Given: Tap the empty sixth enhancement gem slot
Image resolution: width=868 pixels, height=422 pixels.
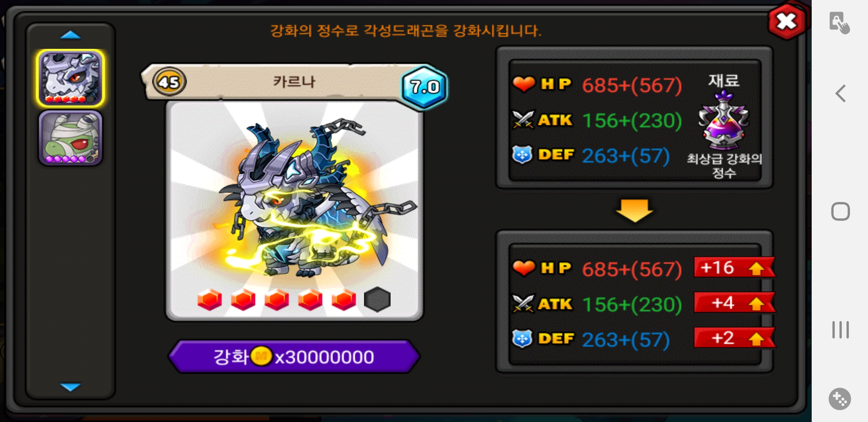Looking at the screenshot, I should [x=377, y=300].
